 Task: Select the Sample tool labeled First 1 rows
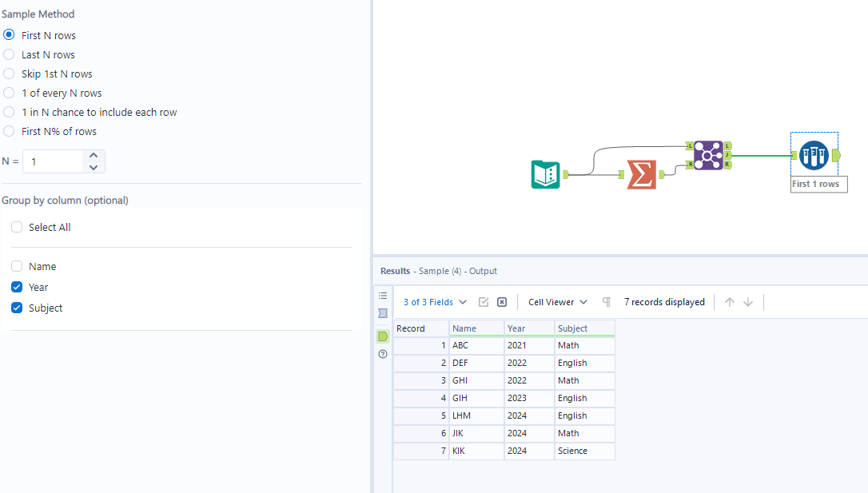point(814,155)
